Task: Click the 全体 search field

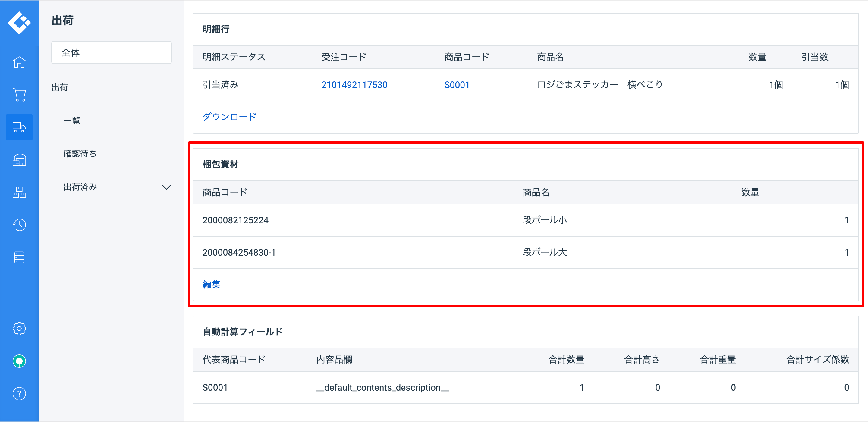Action: pos(112,52)
